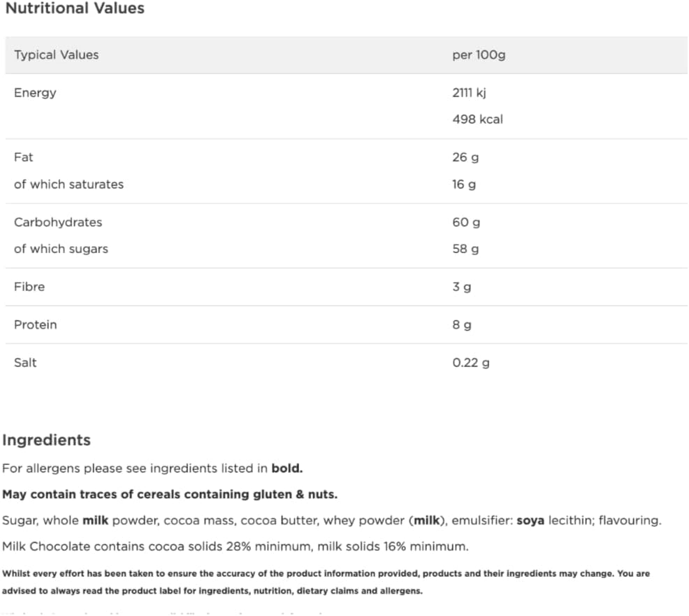Select the Salt row label
Viewport: 689px width, 616px height.
click(25, 363)
